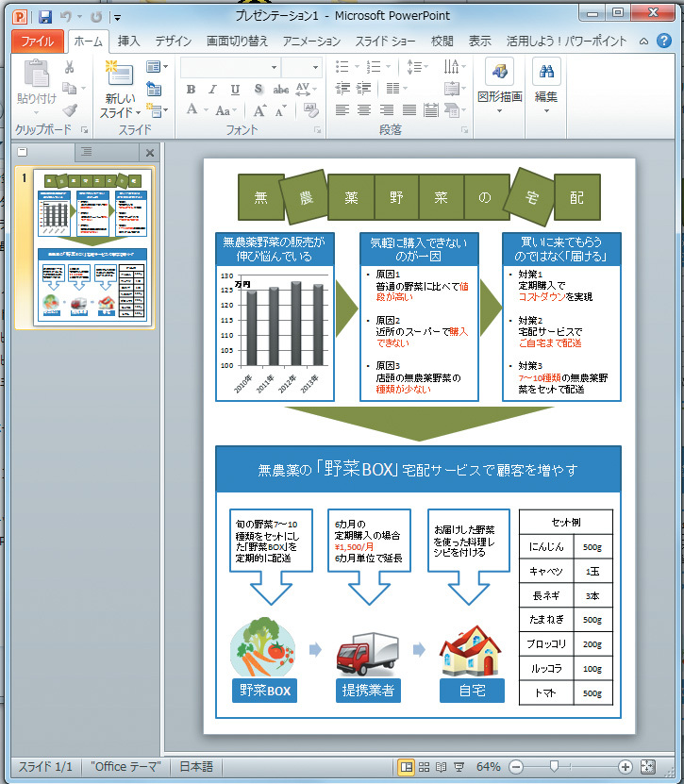Click the Save icon in quick access toolbar
Screen dimensions: 684x784
pos(44,16)
